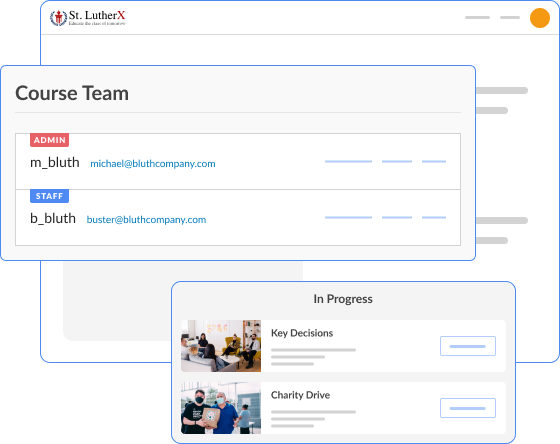This screenshot has height=444, width=560.
Task: Click the Charity Drive course thumbnail
Action: (221, 408)
